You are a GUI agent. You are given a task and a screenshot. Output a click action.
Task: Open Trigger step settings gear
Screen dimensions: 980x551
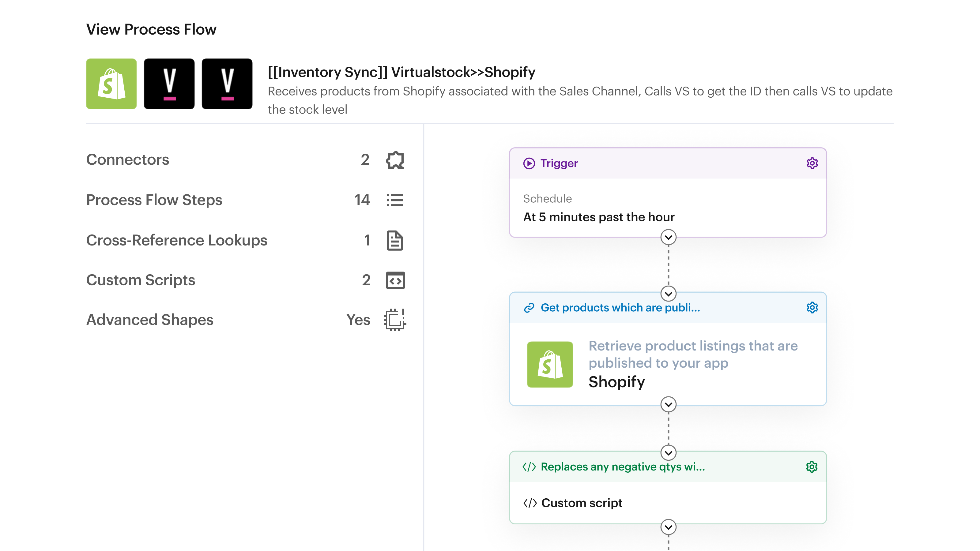[x=812, y=163]
